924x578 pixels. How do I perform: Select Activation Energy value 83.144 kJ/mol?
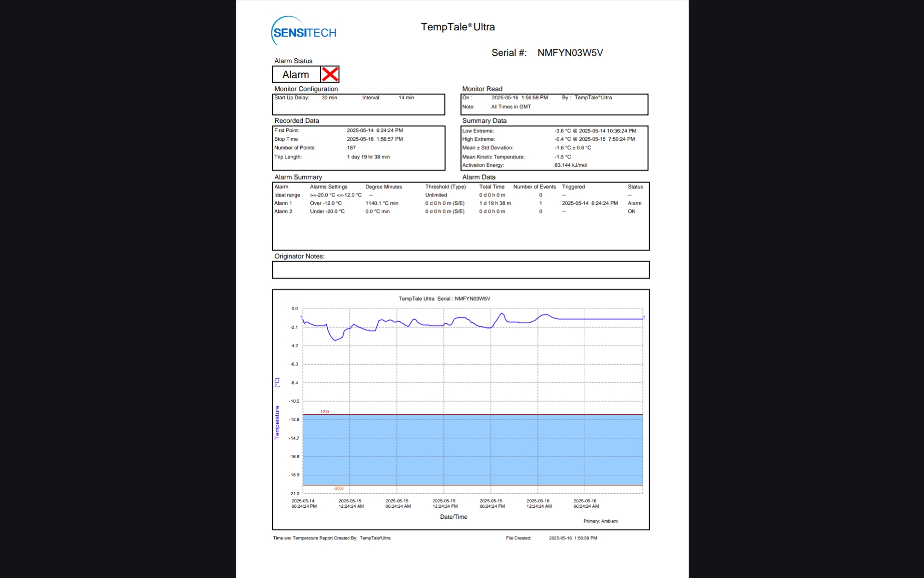point(570,165)
